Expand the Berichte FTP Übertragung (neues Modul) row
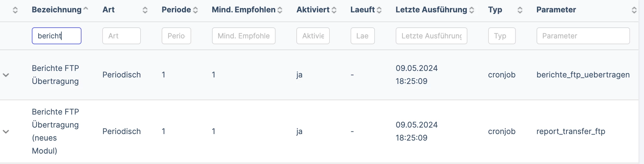The image size is (644, 164). coord(6,131)
